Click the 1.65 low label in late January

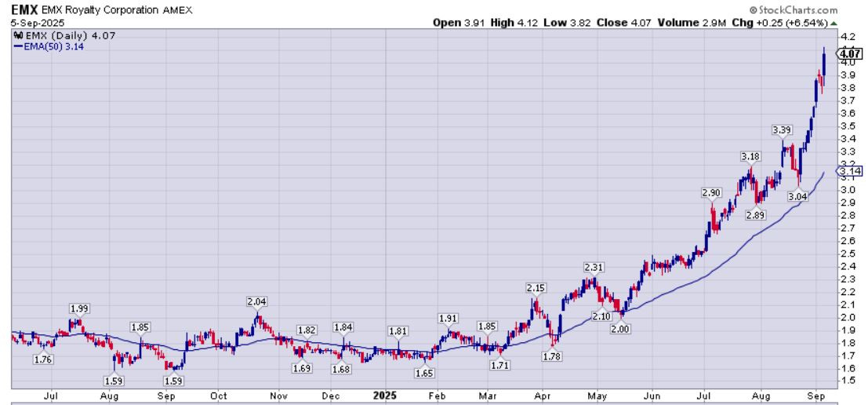coord(424,374)
